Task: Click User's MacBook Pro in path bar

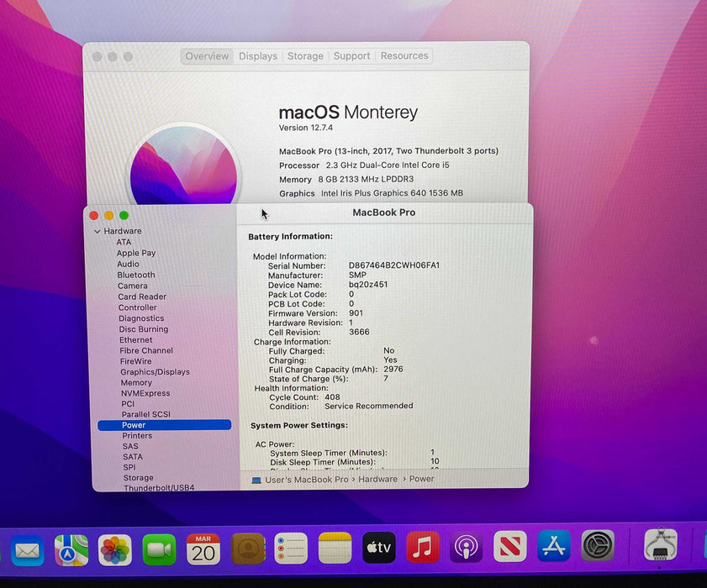Action: (x=307, y=480)
